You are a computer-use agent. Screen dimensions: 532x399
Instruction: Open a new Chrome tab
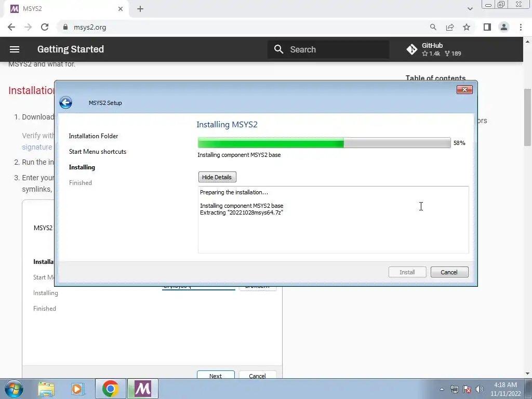click(140, 9)
